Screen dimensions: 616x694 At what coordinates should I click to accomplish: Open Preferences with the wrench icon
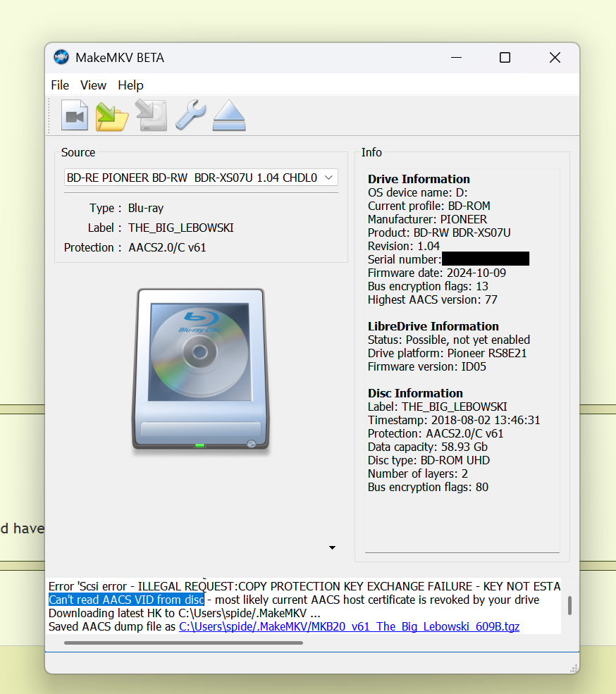(190, 115)
